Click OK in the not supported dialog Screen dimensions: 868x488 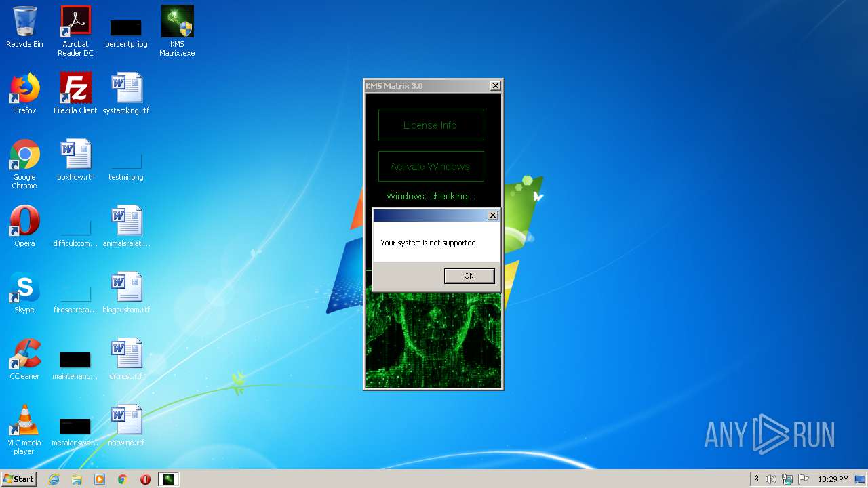point(469,276)
